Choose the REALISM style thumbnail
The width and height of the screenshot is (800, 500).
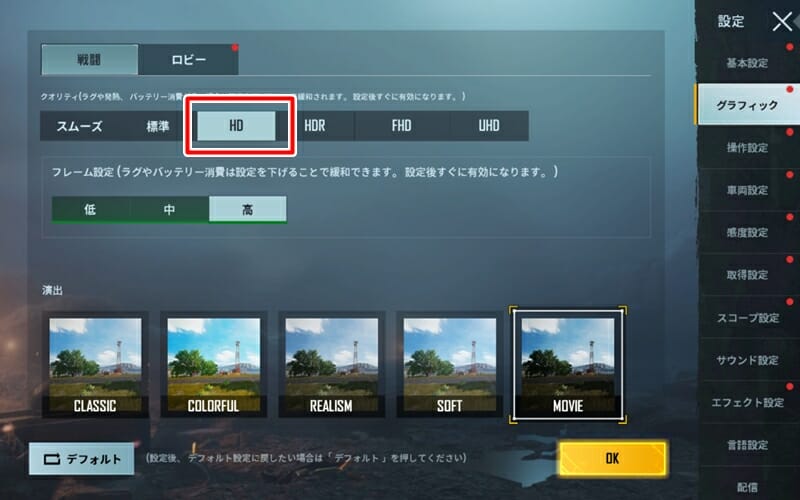pyautogui.click(x=332, y=365)
